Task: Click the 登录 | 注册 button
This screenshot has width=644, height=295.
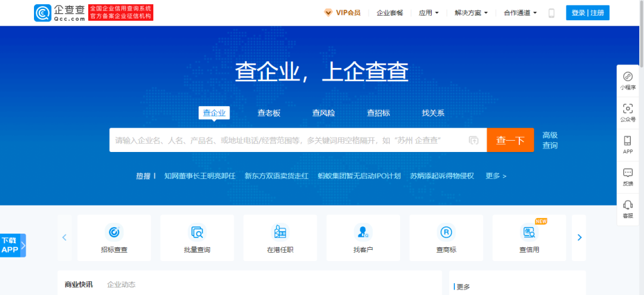Action: (588, 13)
